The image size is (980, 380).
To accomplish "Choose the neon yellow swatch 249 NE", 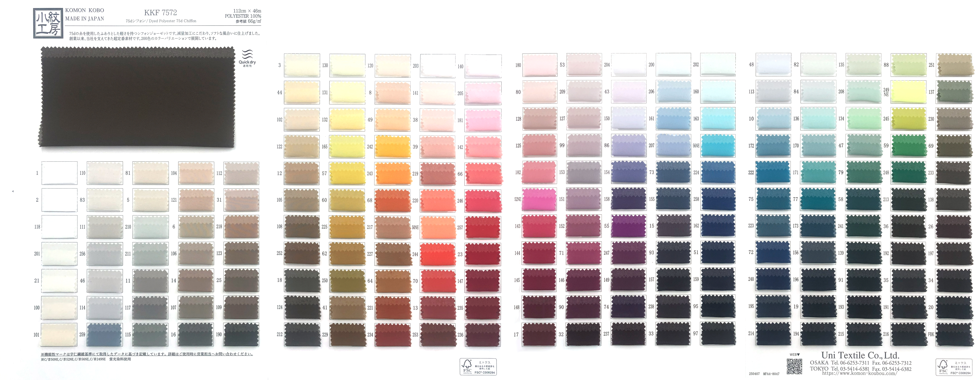I will tap(908, 92).
